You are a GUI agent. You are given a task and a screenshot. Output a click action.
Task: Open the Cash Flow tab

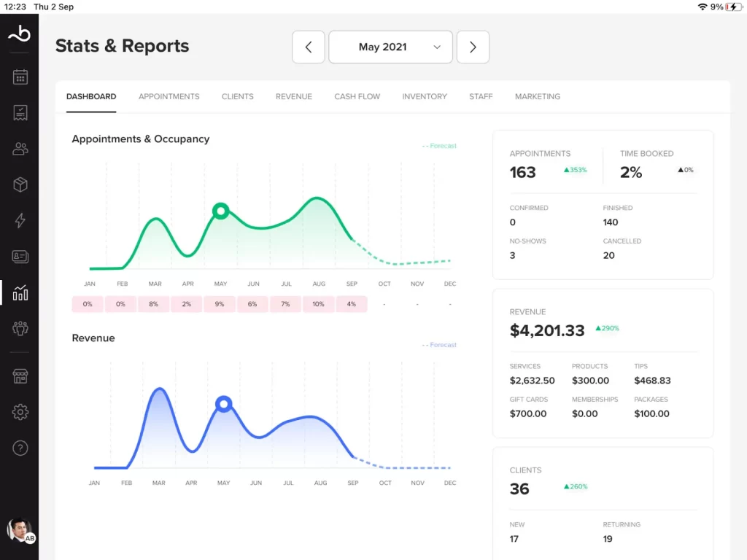click(357, 96)
